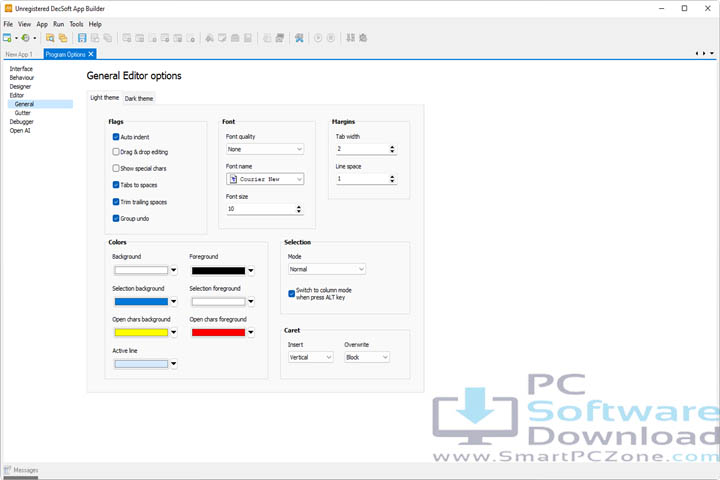Increase Font size with the up arrow
This screenshot has width=720, height=480.
pyautogui.click(x=298, y=207)
